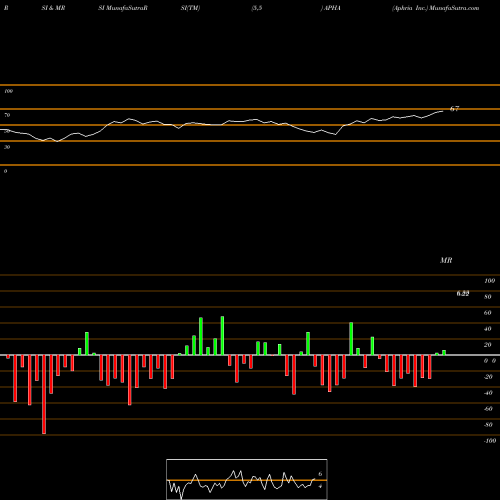This screenshot has height=500, width=500.
Task: Click the 'SI MunafaSutraR' header label
Action: coord(123,8)
